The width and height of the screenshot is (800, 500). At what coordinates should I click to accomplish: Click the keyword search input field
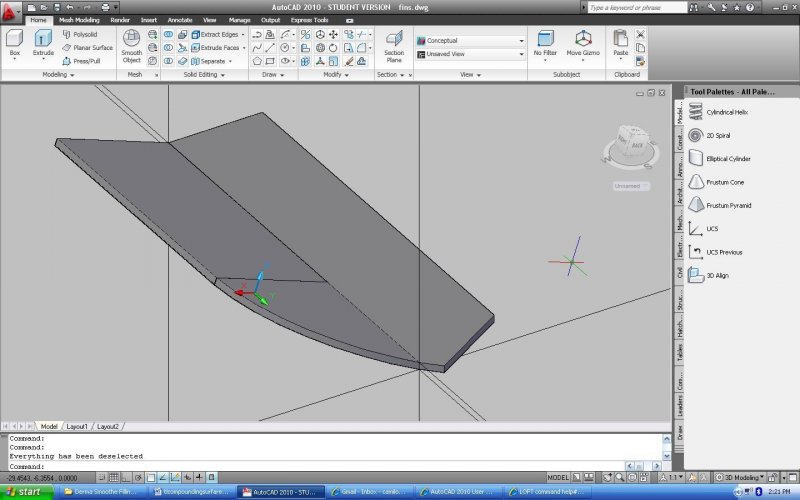[x=637, y=7]
